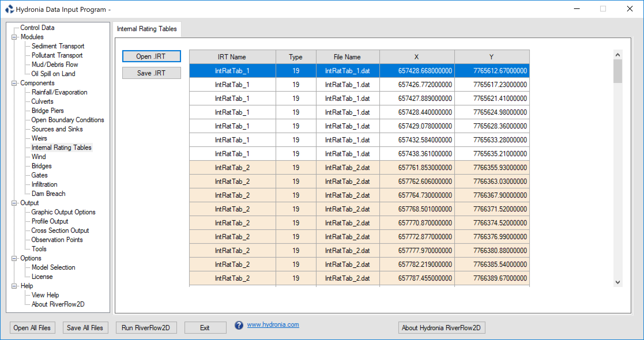Open Observation Points item
The width and height of the screenshot is (644, 340).
57,240
